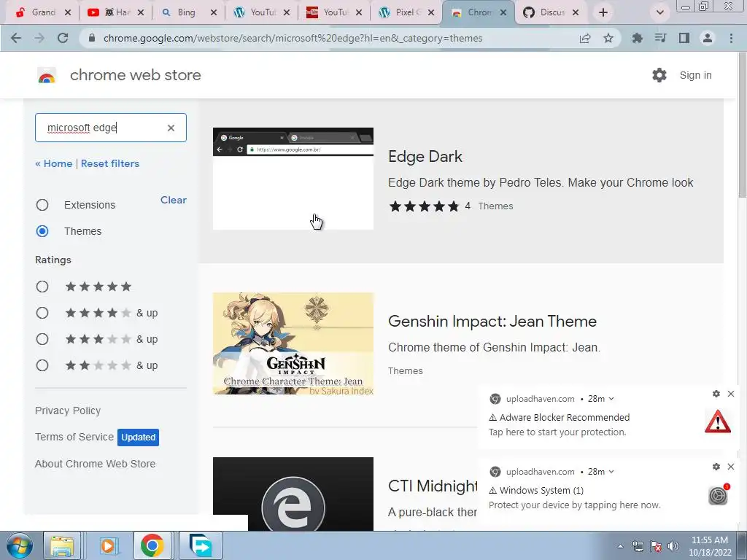The height and width of the screenshot is (560, 747).
Task: Switch to the Har YouTube tab
Action: pos(116,12)
